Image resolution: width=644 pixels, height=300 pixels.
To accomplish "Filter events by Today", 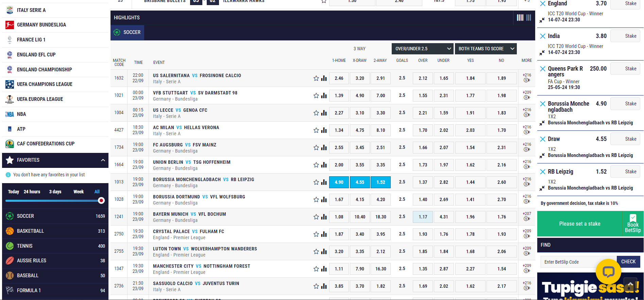I will (14, 192).
